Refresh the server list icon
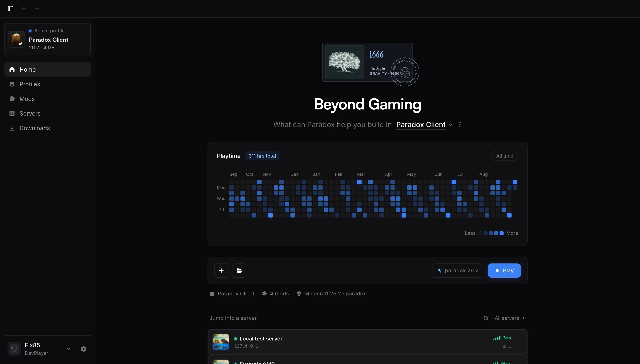Image resolution: width=640 pixels, height=364 pixels. 486,318
